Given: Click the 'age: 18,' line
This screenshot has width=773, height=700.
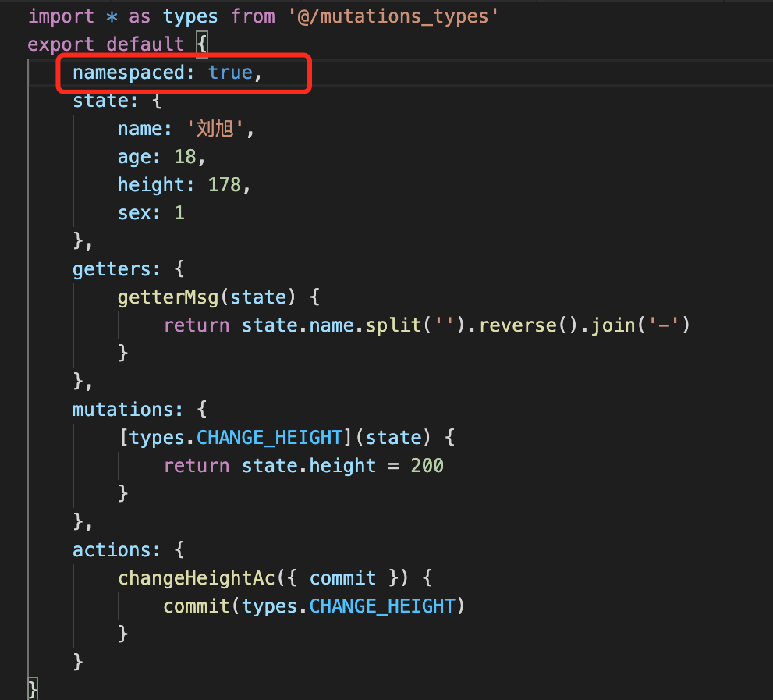Looking at the screenshot, I should point(161,157).
